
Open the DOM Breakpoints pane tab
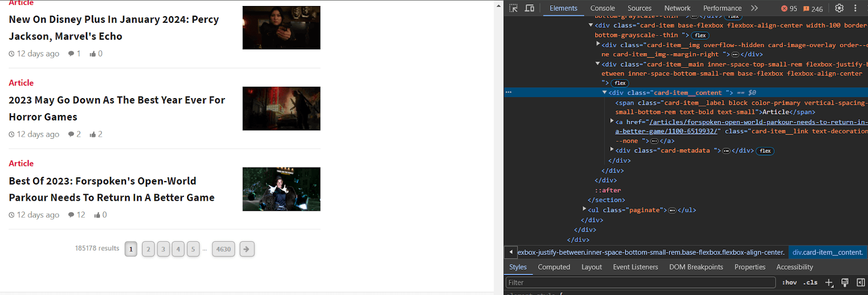[696, 267]
